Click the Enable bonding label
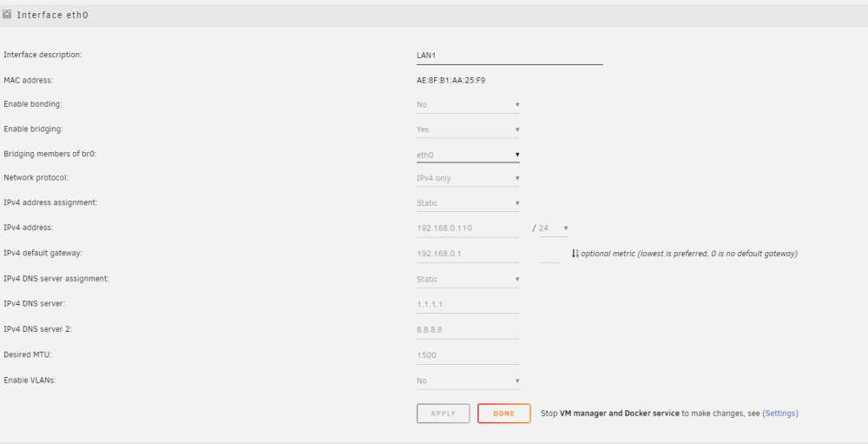868x444 pixels. (33, 103)
